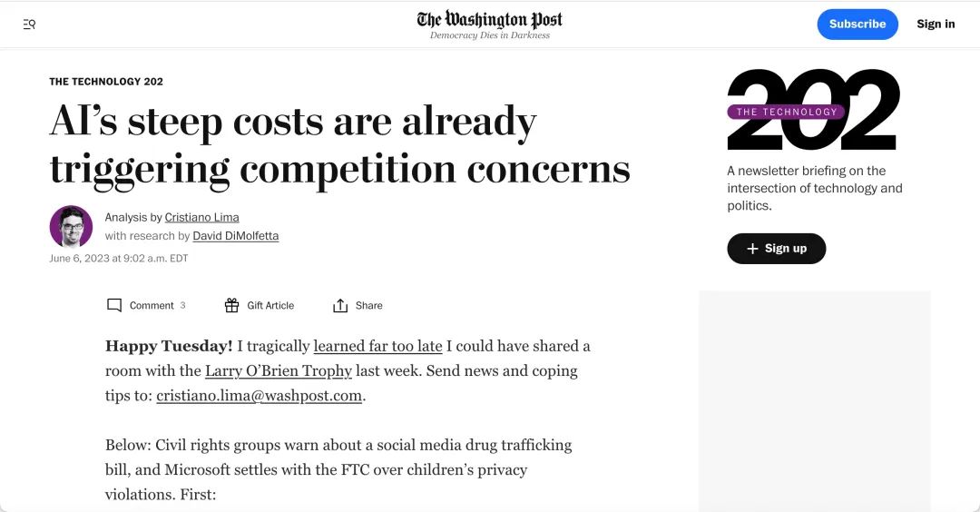Click The Washington Post logo
The height and width of the screenshot is (512, 980).
click(x=490, y=20)
